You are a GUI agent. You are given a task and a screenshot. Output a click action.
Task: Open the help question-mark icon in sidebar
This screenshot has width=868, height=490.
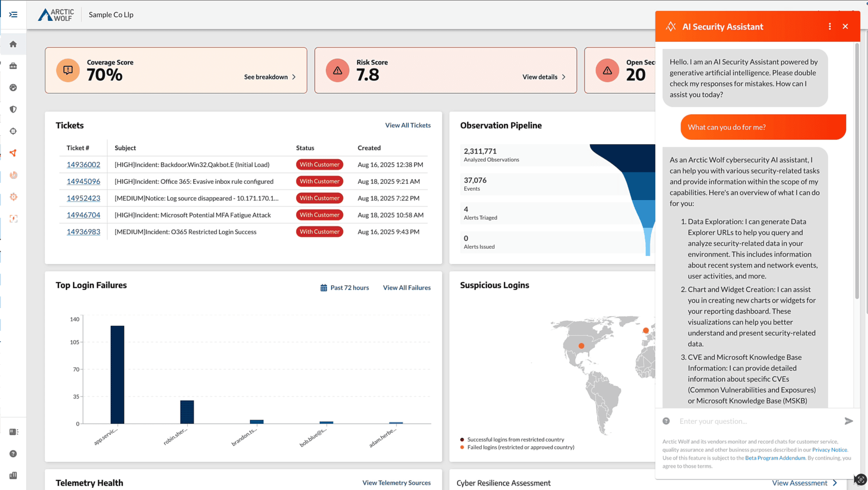(x=13, y=454)
